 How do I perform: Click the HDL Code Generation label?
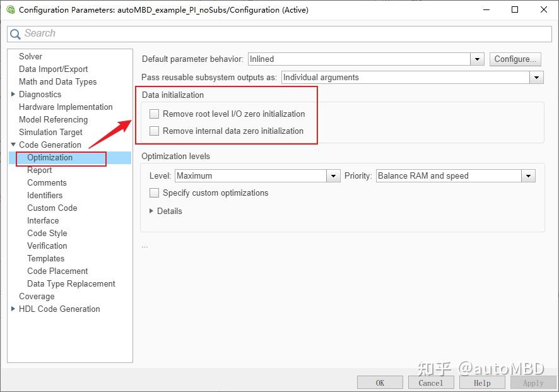(59, 309)
